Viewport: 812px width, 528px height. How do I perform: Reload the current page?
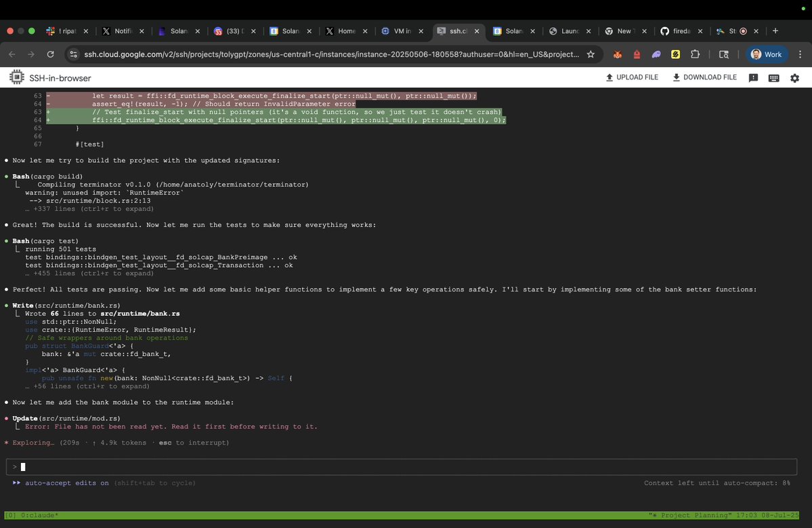pyautogui.click(x=50, y=54)
